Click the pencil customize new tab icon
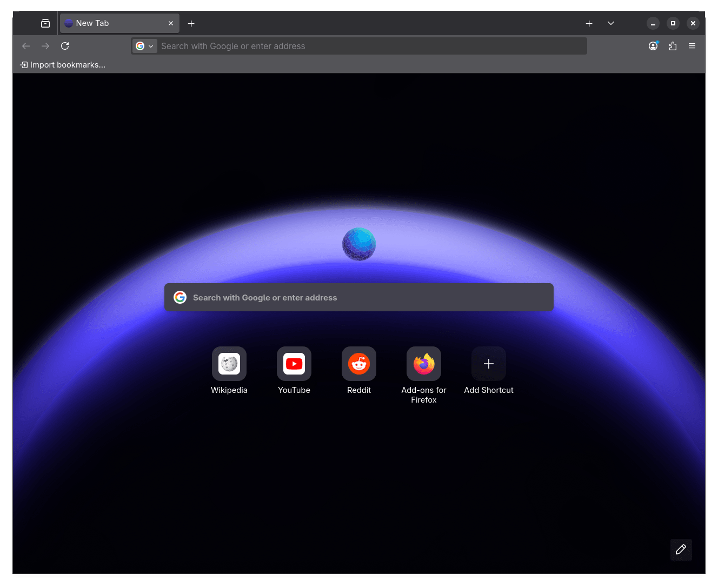 681,550
